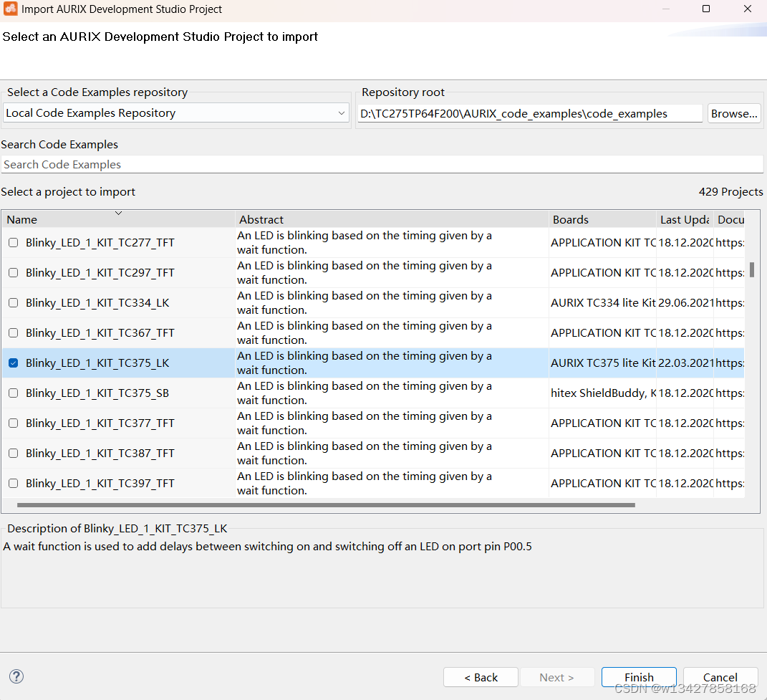Sort the table by Name column header
The height and width of the screenshot is (700, 767).
[x=118, y=219]
